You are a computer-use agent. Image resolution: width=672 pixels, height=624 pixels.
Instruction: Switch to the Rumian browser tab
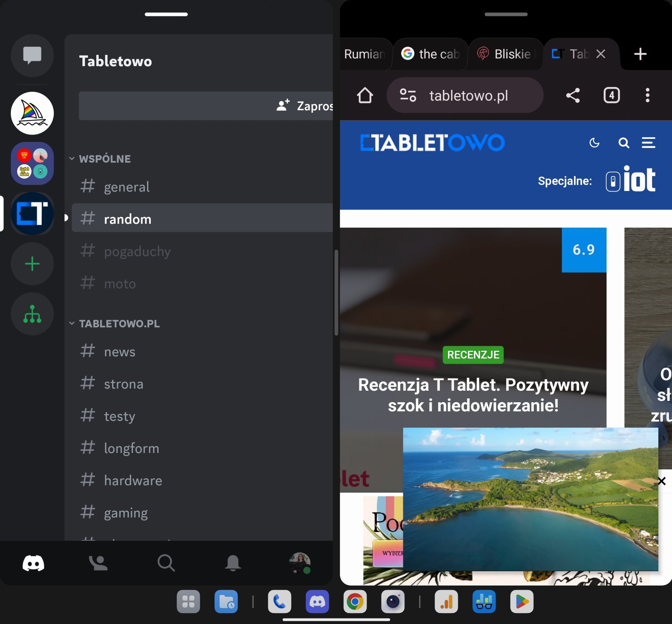(366, 54)
